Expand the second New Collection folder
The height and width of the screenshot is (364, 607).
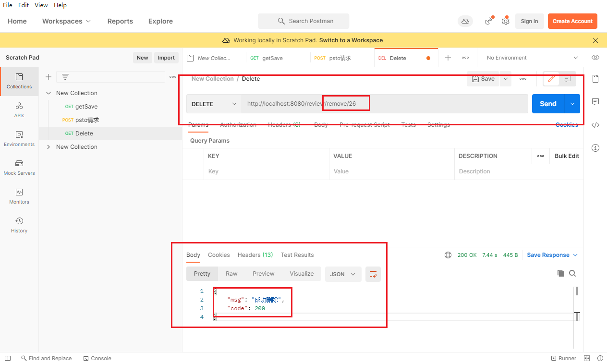(49, 147)
